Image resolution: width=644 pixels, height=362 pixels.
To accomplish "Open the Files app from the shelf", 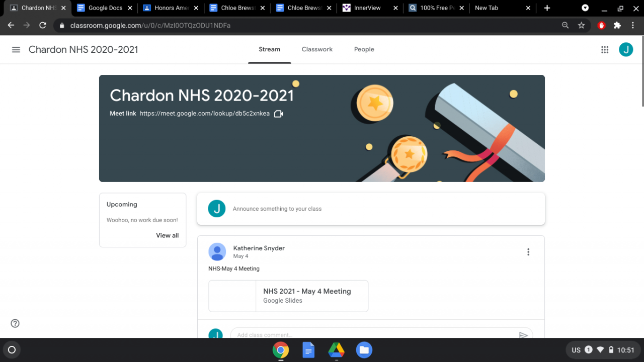I will [x=364, y=350].
